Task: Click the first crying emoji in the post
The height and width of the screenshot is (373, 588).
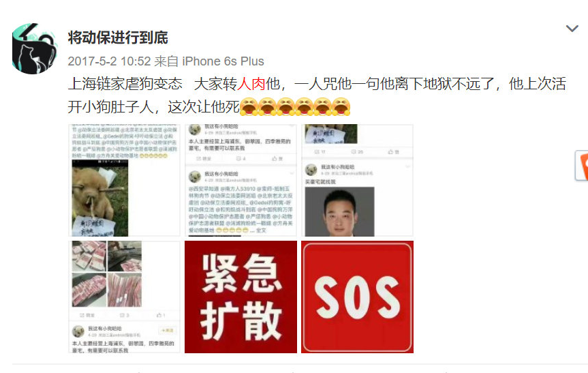Action: pos(249,106)
